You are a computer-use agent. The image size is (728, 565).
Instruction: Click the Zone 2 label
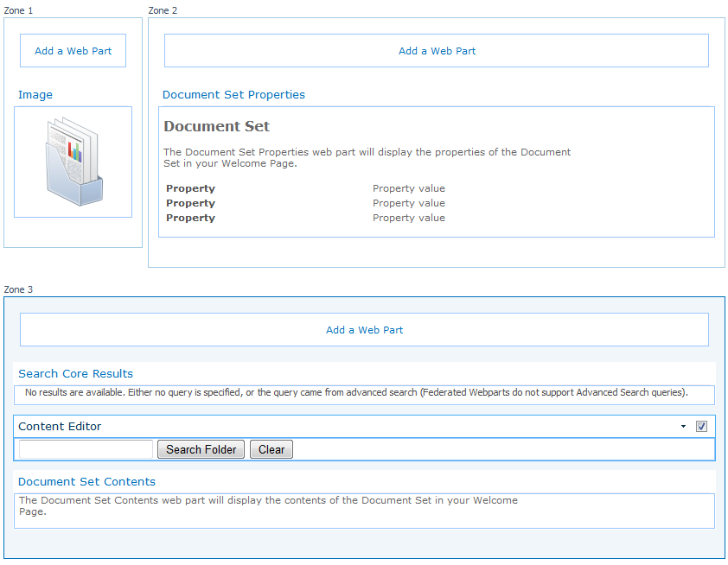(163, 10)
